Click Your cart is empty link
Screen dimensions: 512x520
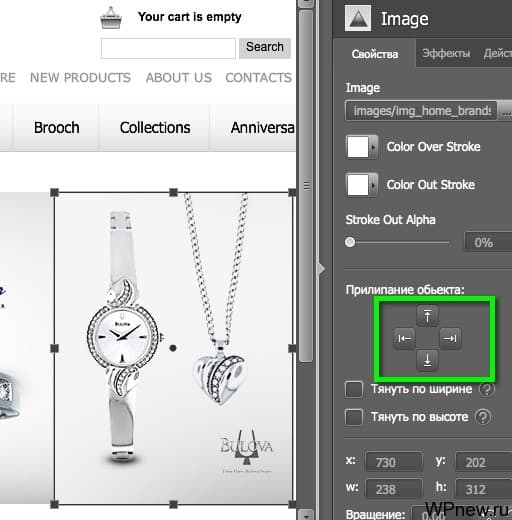click(x=189, y=17)
